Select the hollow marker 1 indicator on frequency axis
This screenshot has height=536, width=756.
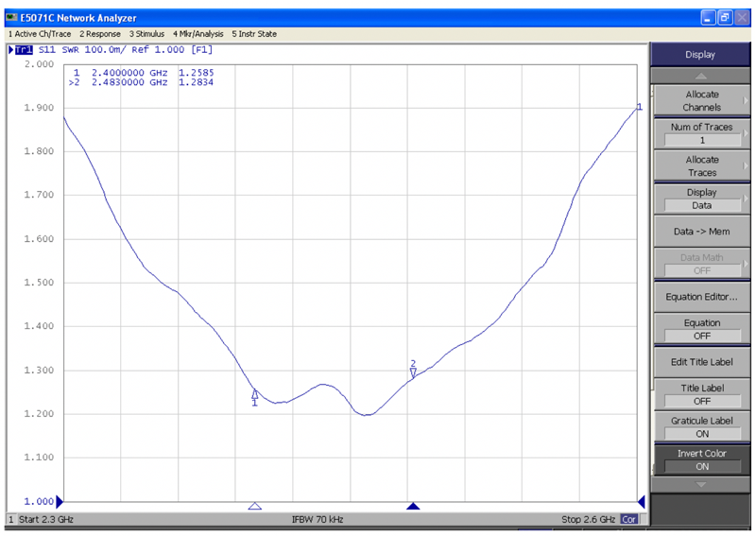[x=254, y=507]
